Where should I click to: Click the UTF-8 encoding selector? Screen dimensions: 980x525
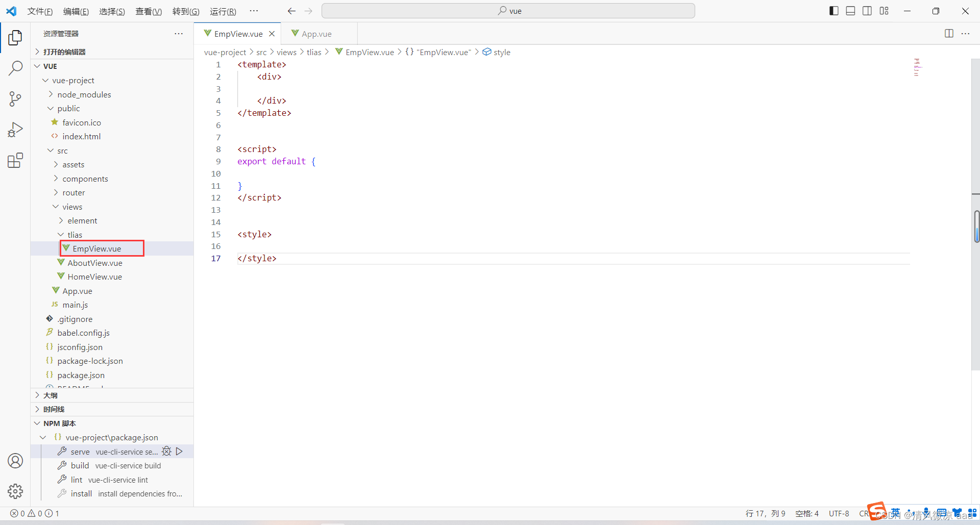839,513
